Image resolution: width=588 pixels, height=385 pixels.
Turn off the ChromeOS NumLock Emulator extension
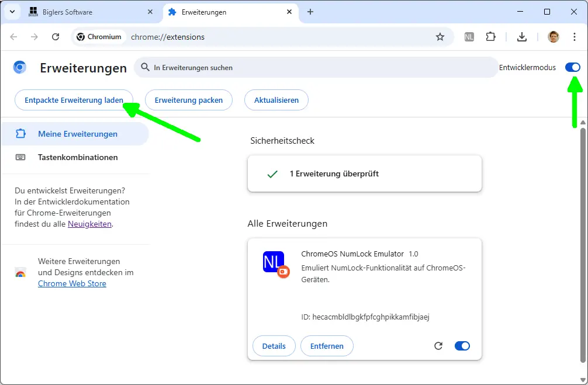(462, 346)
